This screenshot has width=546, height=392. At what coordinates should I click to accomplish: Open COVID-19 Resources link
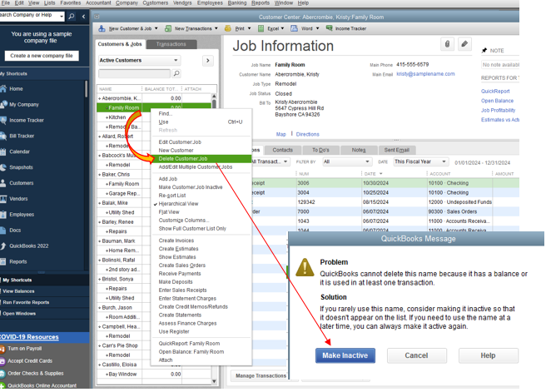pyautogui.click(x=29, y=337)
